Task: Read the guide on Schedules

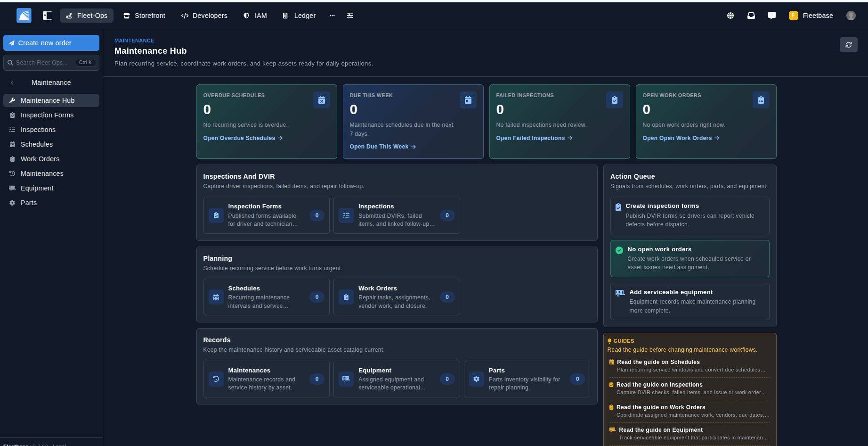Action: click(x=690, y=366)
